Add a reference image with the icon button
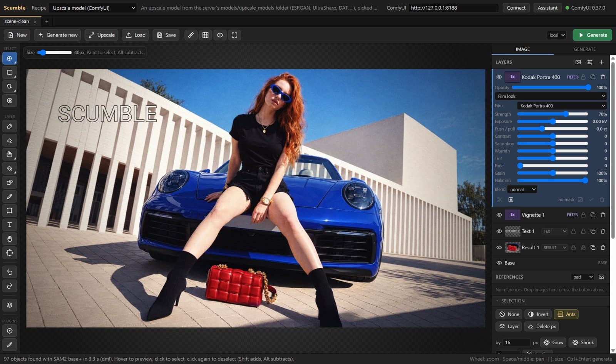The height and width of the screenshot is (364, 616). tap(602, 277)
